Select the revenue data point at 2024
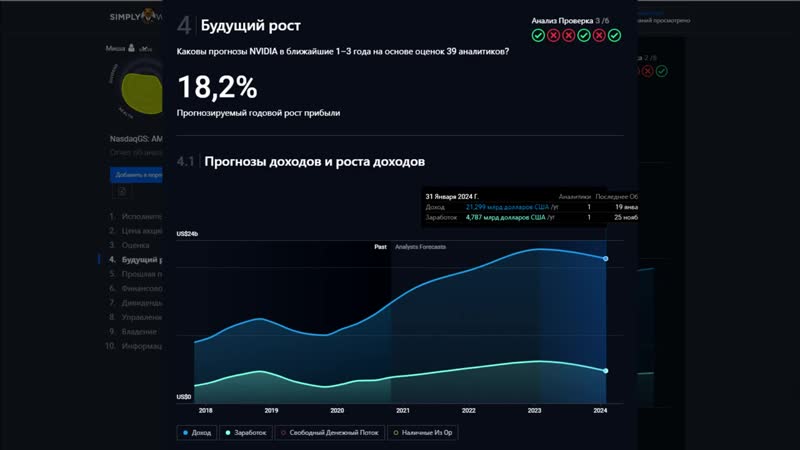This screenshot has width=800, height=450. (x=606, y=259)
